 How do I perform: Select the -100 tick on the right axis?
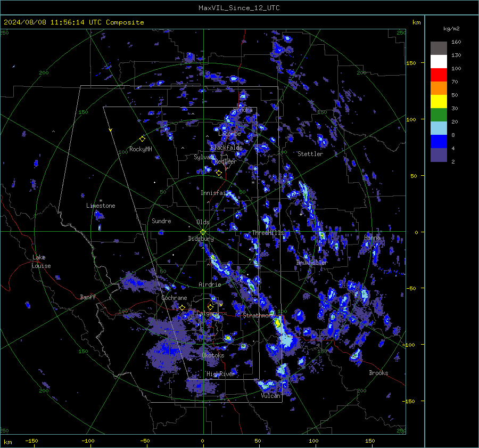pyautogui.click(x=408, y=345)
